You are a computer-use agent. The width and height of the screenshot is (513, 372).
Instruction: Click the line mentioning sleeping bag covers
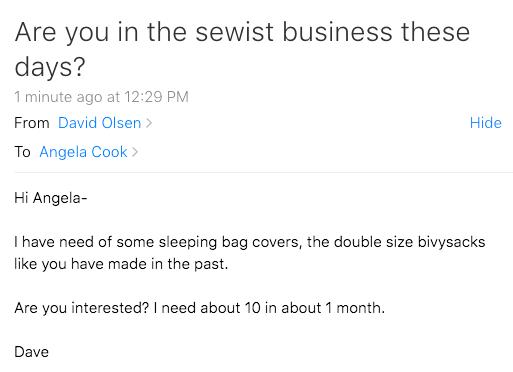[250, 242]
